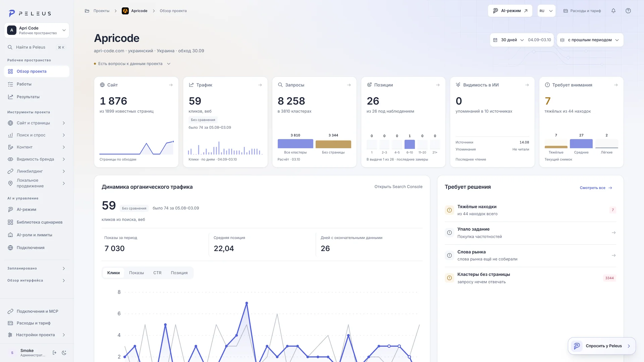The image size is (644, 362).
Task: Expand Есть вопросы к данным проекта
Action: (132, 64)
